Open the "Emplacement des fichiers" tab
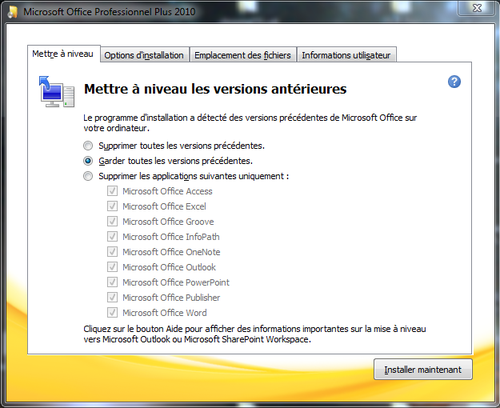500x408 pixels. point(243,55)
